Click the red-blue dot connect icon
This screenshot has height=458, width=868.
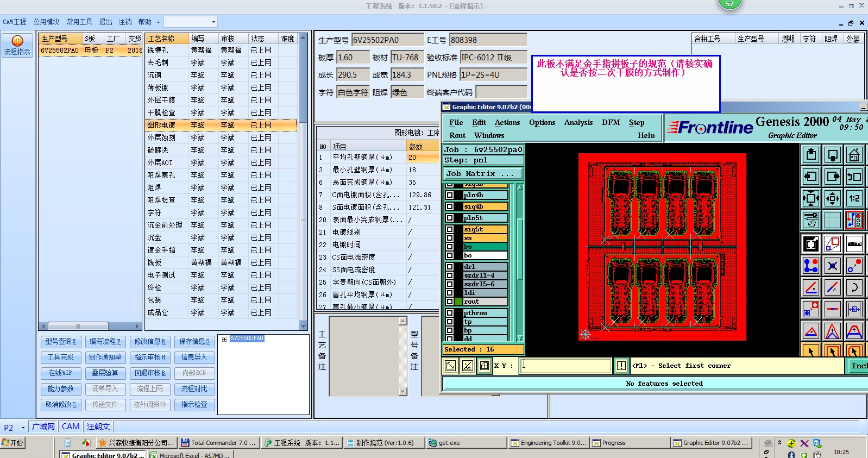coord(854,266)
